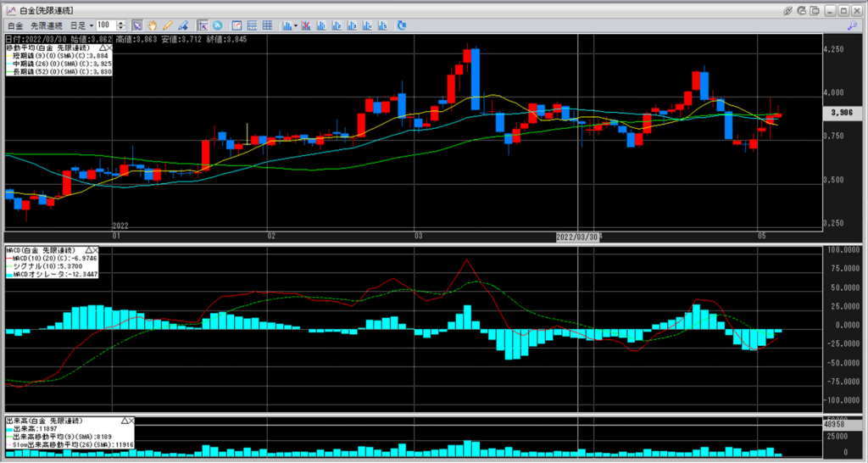Choose the blue marker highlighter tool

[x=183, y=25]
